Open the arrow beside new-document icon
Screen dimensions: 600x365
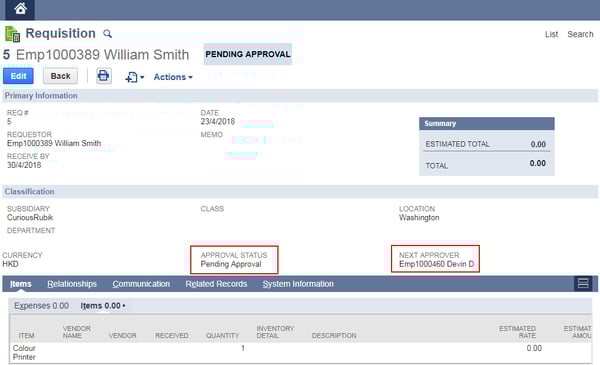tap(142, 77)
